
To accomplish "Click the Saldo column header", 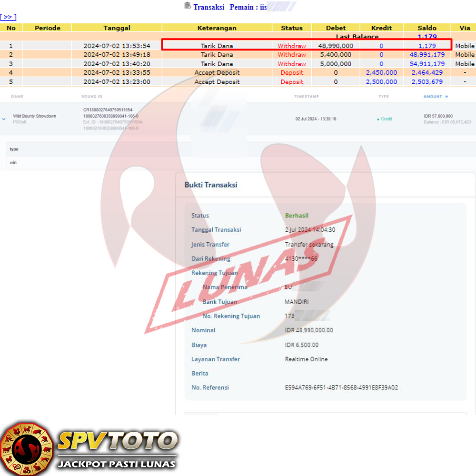I will 427,28.
